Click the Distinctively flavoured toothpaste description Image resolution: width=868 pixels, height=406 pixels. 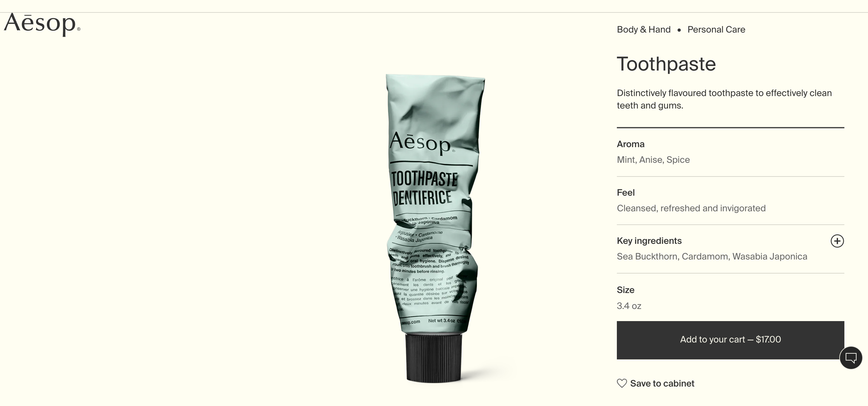coord(724,99)
